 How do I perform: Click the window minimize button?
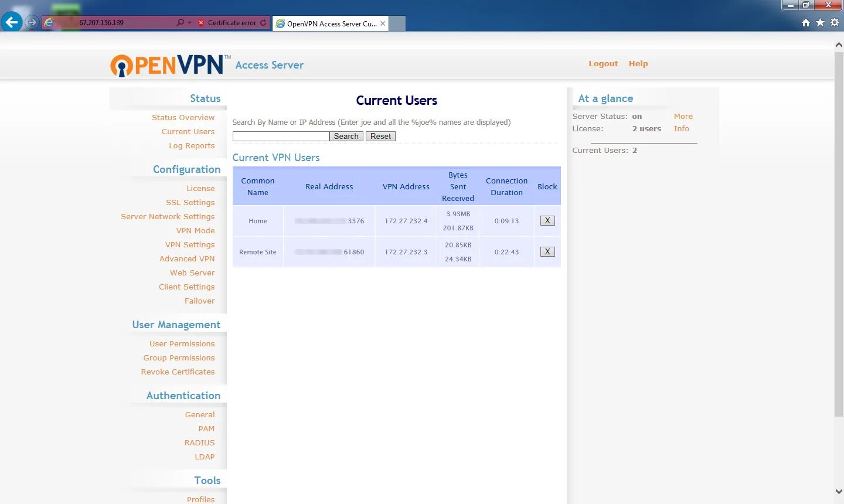(x=790, y=5)
